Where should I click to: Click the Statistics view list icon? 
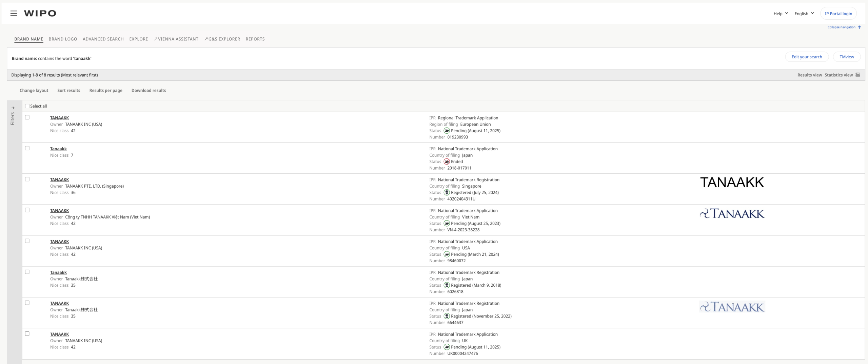(x=857, y=75)
